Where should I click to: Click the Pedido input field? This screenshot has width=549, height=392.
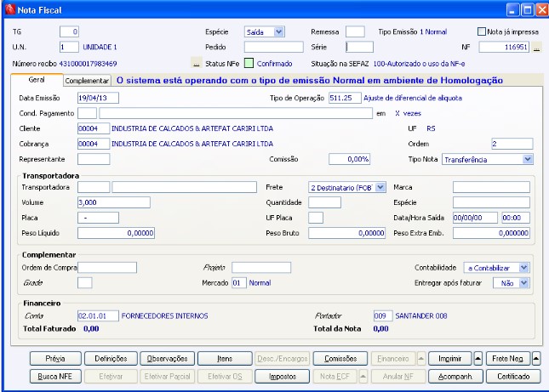pos(273,47)
